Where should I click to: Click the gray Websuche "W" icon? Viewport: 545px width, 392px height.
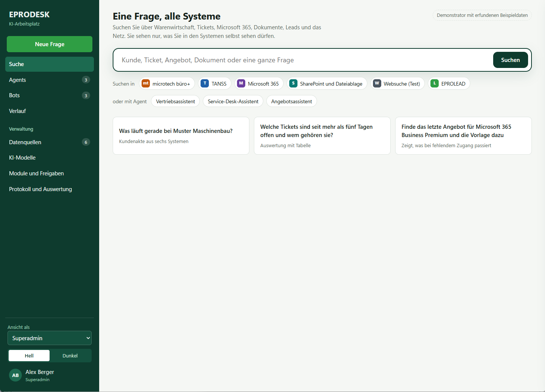click(377, 83)
